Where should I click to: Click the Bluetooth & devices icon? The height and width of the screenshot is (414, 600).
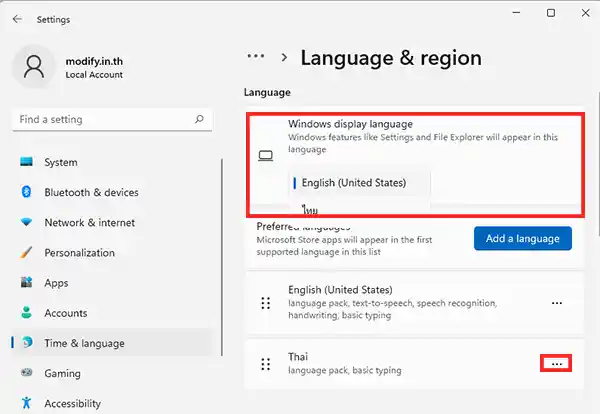tap(26, 192)
